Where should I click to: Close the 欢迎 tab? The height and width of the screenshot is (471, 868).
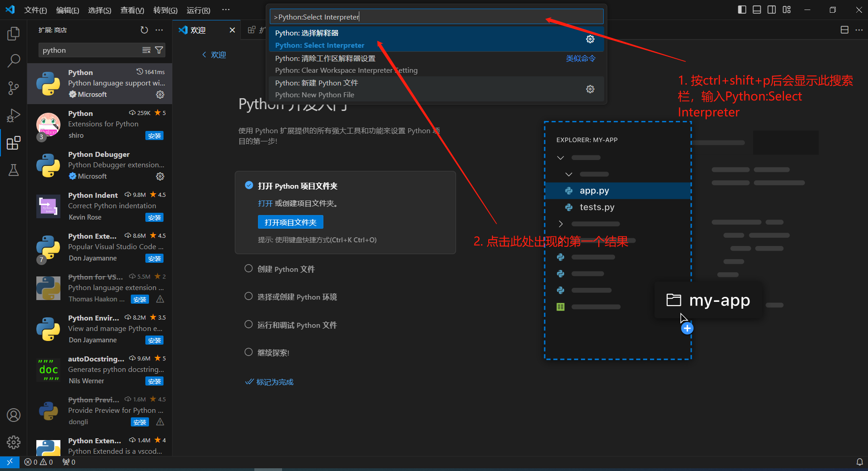[x=232, y=30]
